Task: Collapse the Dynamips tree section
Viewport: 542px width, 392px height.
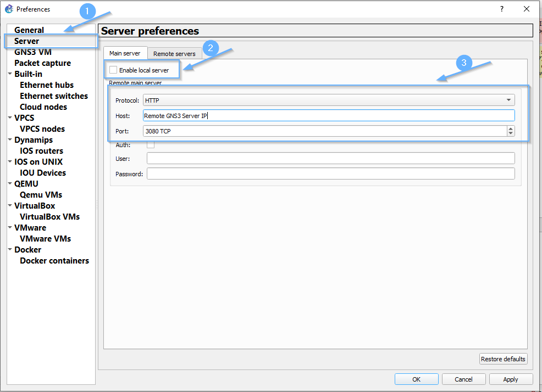Action: click(x=10, y=140)
